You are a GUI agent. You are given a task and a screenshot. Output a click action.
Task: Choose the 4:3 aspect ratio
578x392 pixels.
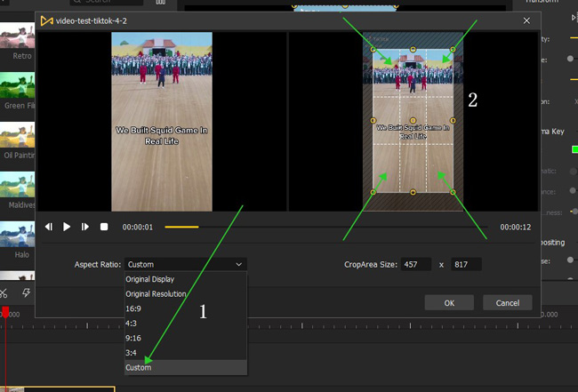pos(186,323)
